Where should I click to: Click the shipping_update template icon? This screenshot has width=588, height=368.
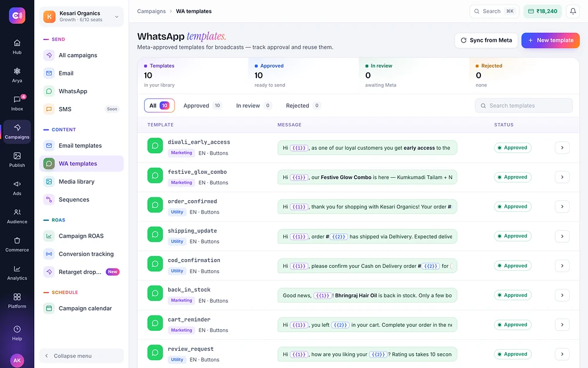click(x=155, y=234)
